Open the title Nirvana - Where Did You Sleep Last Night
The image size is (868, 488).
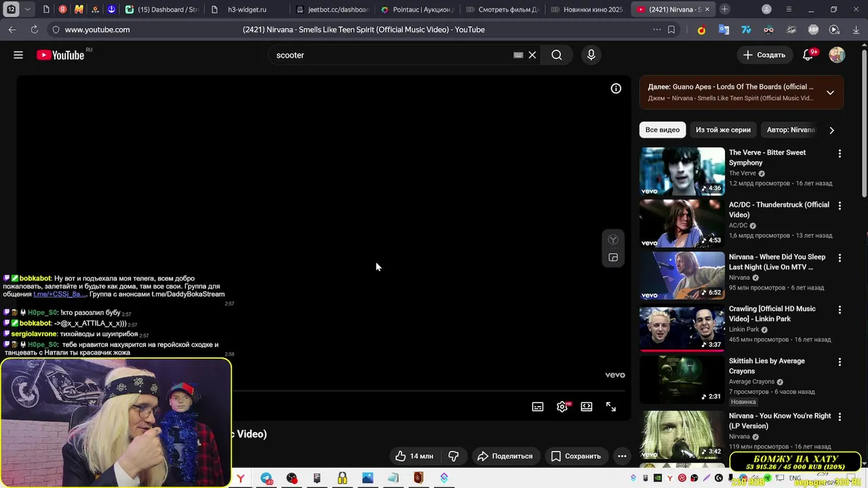777,262
